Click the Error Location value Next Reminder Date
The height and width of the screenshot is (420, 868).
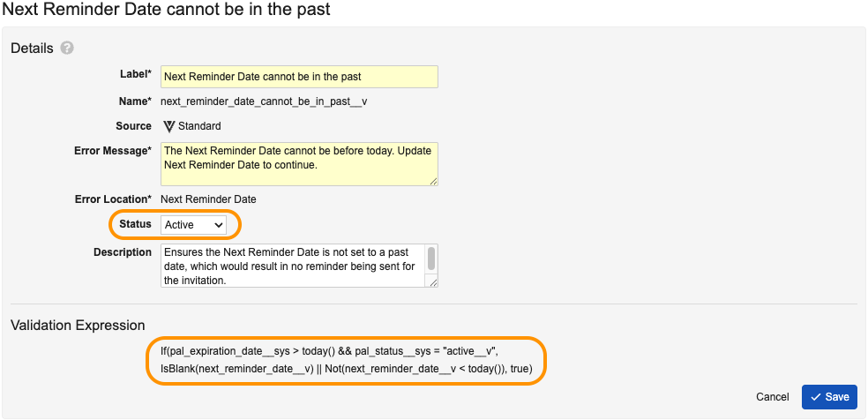pos(208,199)
